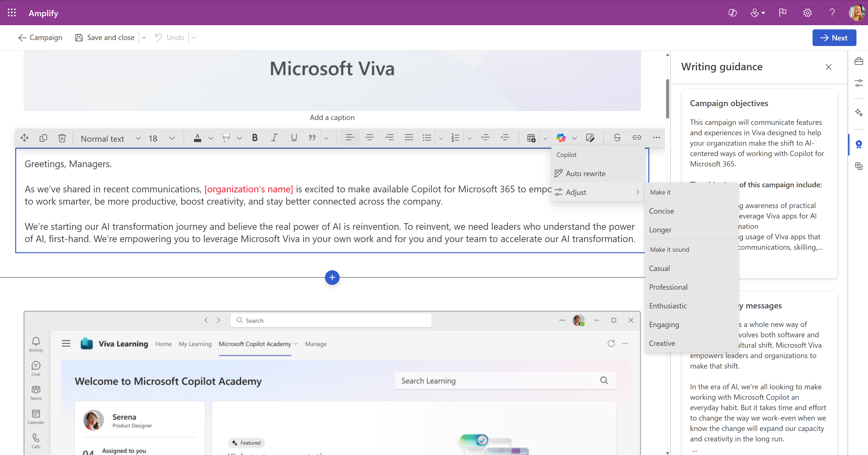Toggle bold formatting on the text

255,138
